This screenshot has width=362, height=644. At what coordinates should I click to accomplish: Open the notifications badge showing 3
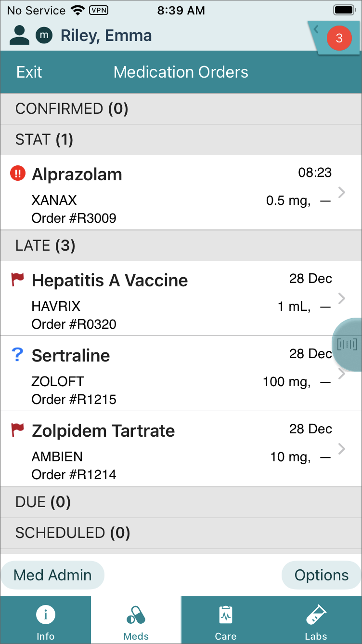338,38
